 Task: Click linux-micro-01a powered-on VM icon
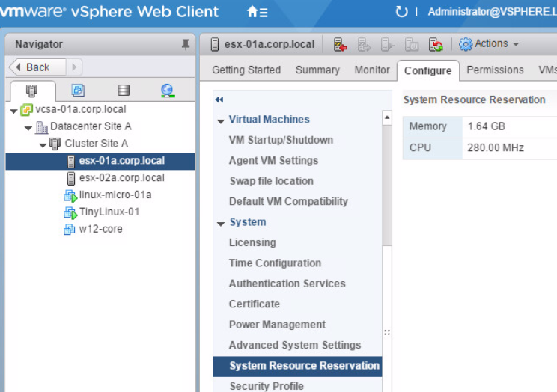tap(70, 196)
